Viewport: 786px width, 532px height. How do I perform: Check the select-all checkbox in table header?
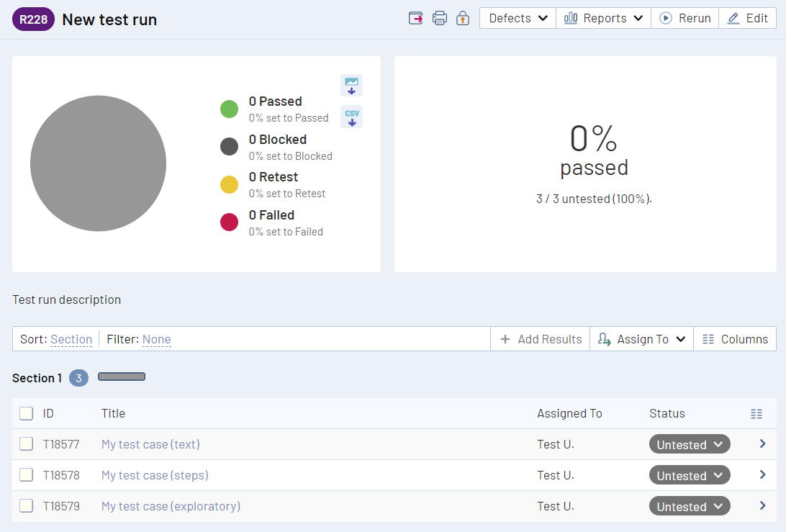tap(26, 413)
